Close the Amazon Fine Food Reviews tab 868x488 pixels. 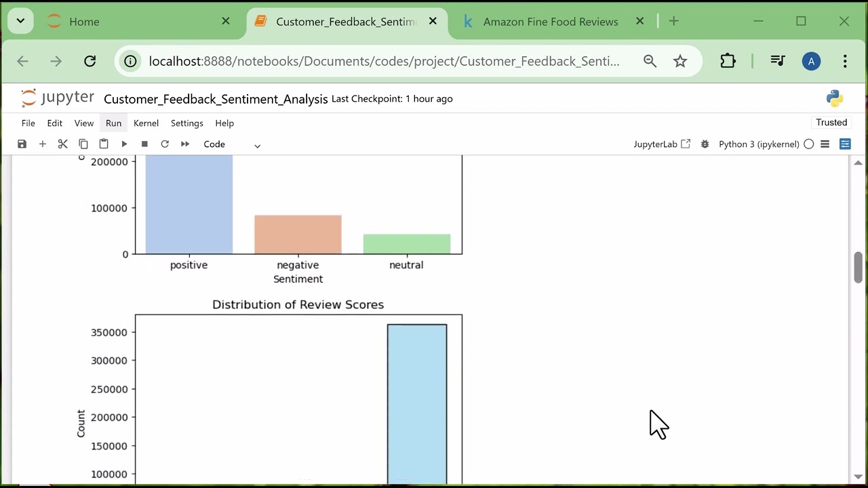pyautogui.click(x=639, y=21)
